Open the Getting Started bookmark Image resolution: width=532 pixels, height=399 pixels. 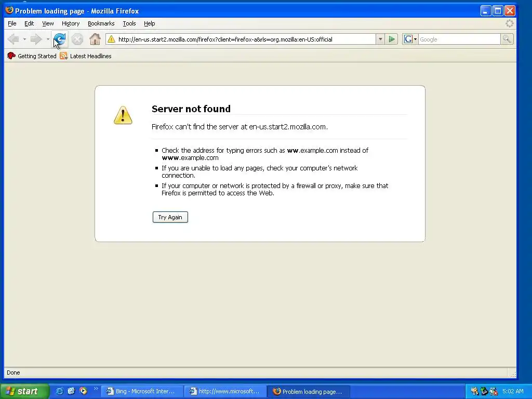32,56
